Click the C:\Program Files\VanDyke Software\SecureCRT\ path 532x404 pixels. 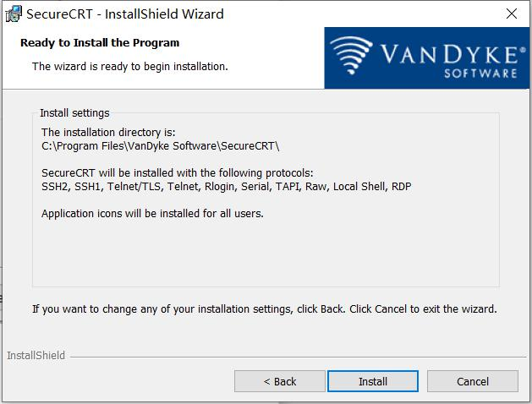click(x=160, y=145)
